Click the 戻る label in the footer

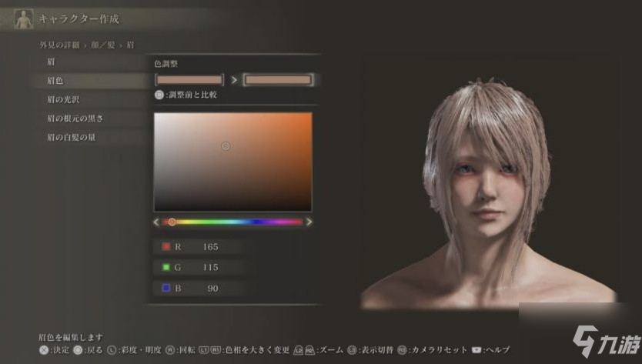[93, 350]
